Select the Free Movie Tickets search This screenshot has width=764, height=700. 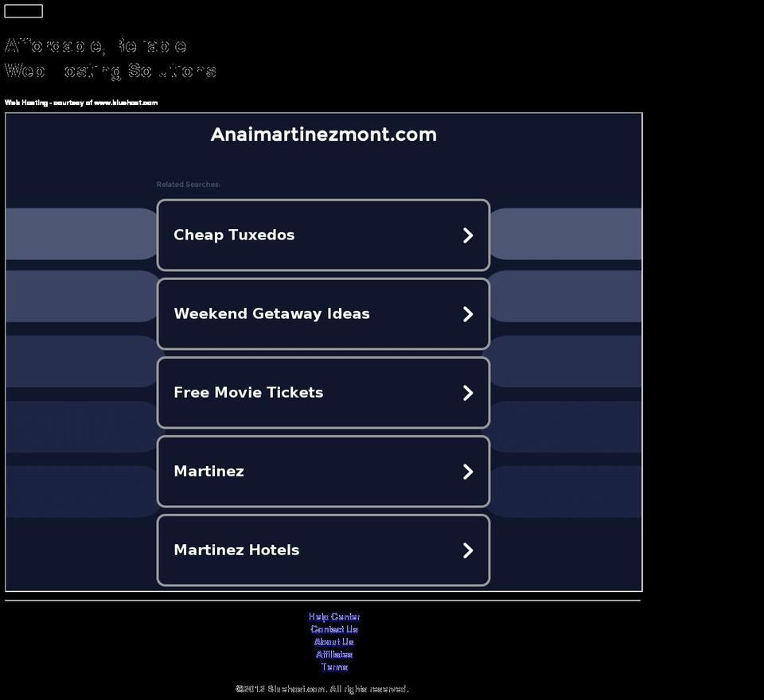pyautogui.click(x=323, y=393)
